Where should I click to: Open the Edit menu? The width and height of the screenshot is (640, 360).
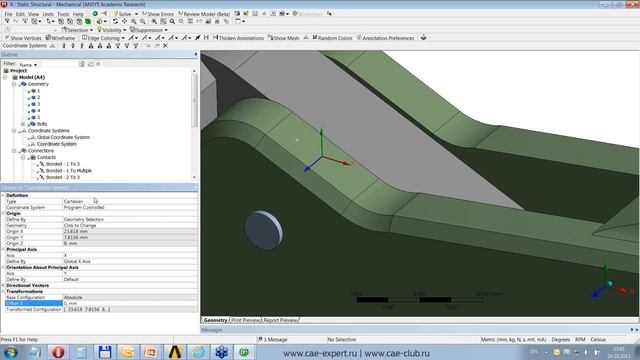coord(20,14)
